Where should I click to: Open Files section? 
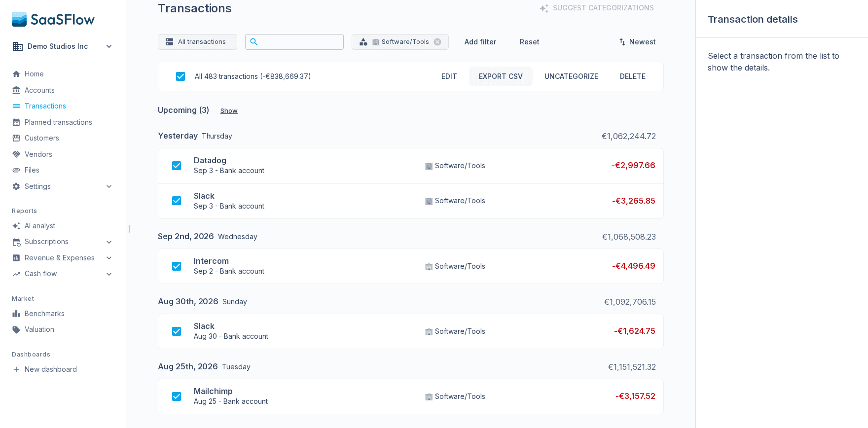point(32,170)
